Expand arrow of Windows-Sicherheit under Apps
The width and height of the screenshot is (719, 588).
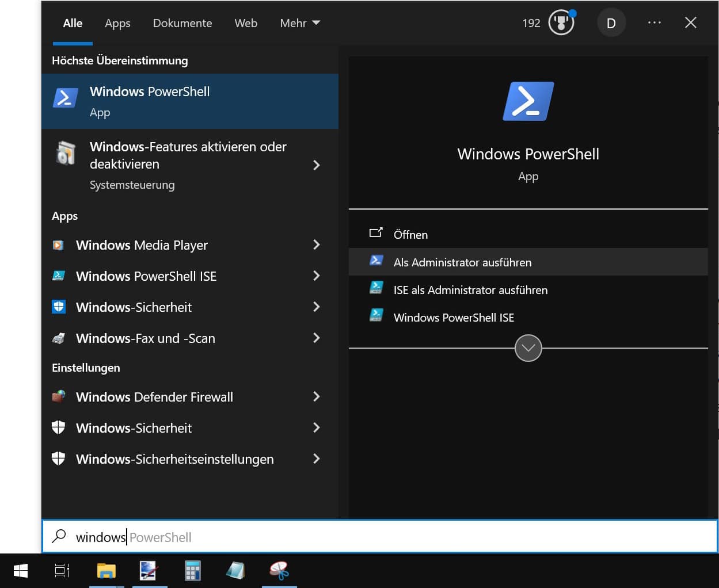[316, 307]
